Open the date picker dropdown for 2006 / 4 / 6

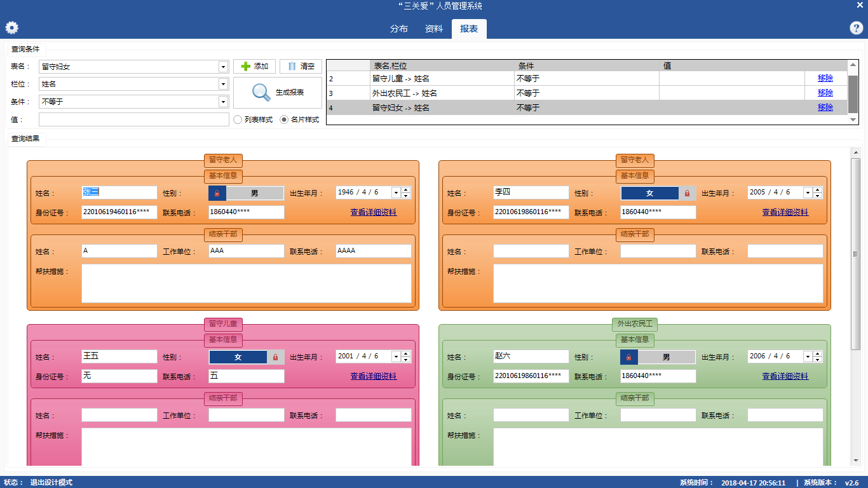click(x=808, y=357)
